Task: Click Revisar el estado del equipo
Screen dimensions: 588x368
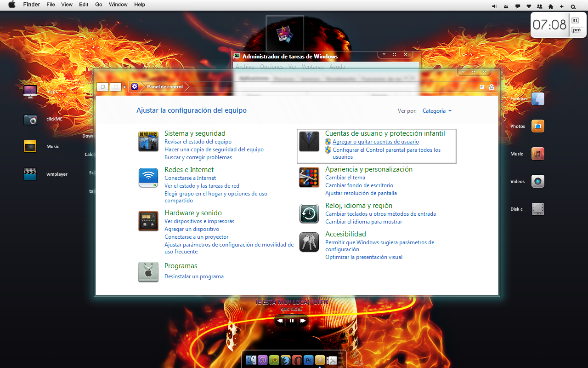Action: click(x=198, y=142)
